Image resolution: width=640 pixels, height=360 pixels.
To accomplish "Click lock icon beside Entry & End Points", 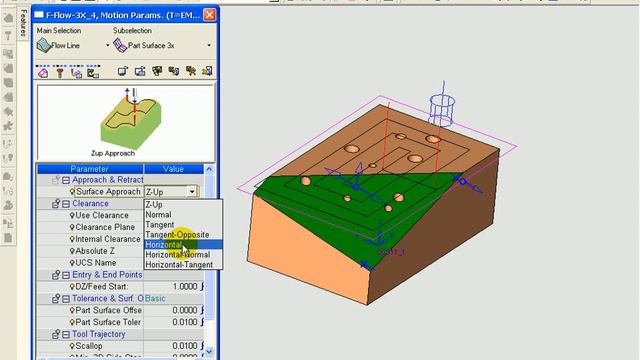I will click(56, 275).
